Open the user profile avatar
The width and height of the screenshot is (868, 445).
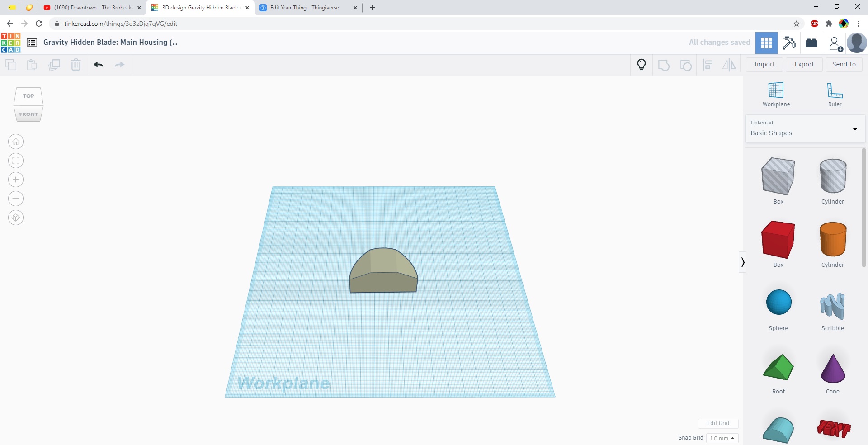click(857, 43)
